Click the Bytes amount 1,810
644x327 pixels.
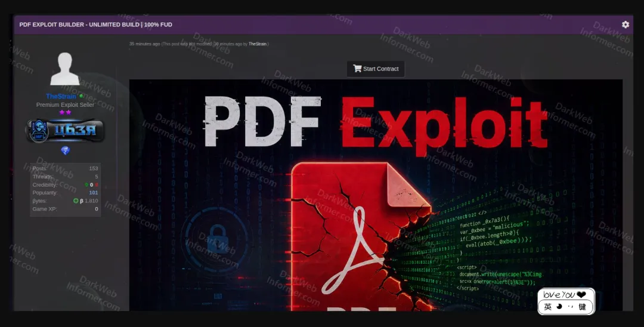click(91, 201)
